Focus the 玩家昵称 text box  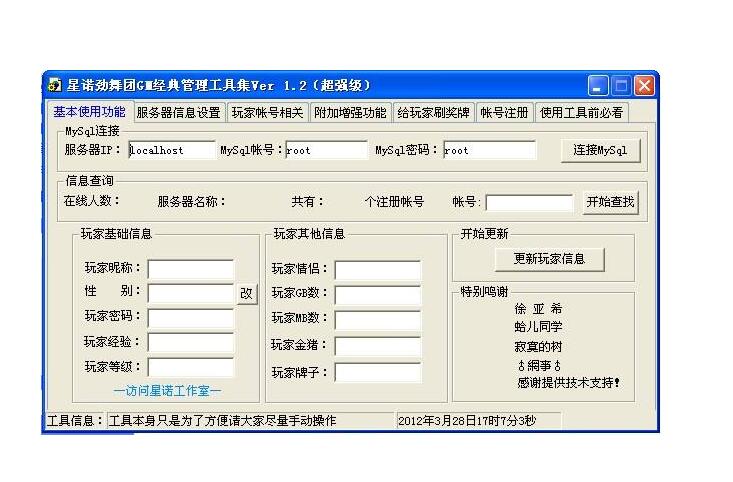pos(190,269)
